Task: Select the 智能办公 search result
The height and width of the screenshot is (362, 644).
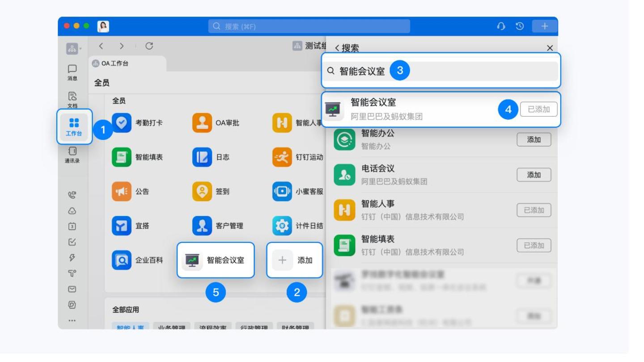Action: click(x=441, y=140)
